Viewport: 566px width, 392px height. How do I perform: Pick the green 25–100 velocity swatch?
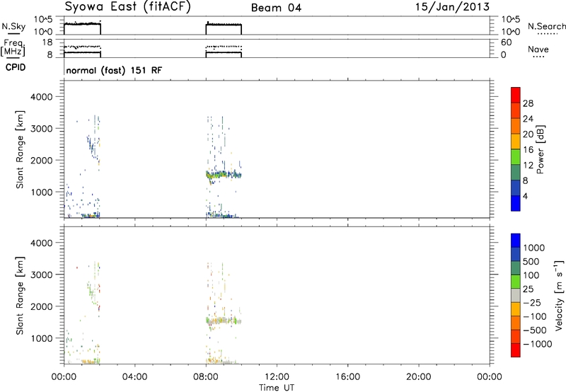516,282
